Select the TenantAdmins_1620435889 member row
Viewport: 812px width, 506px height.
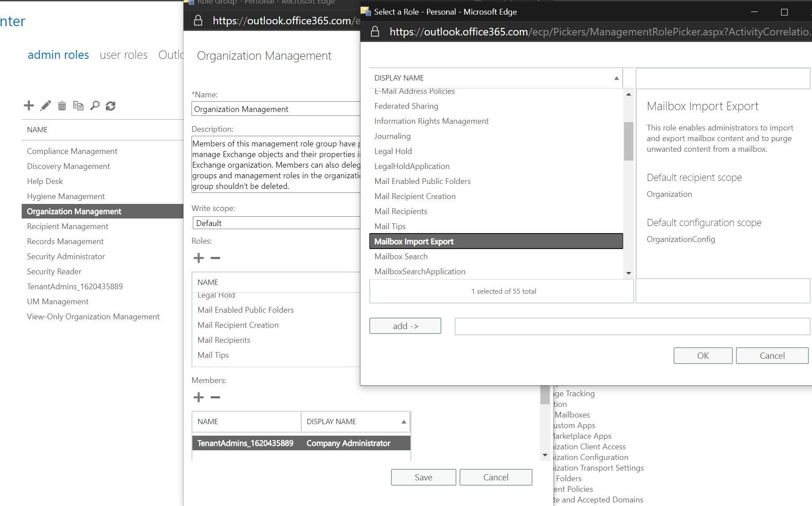(x=301, y=443)
